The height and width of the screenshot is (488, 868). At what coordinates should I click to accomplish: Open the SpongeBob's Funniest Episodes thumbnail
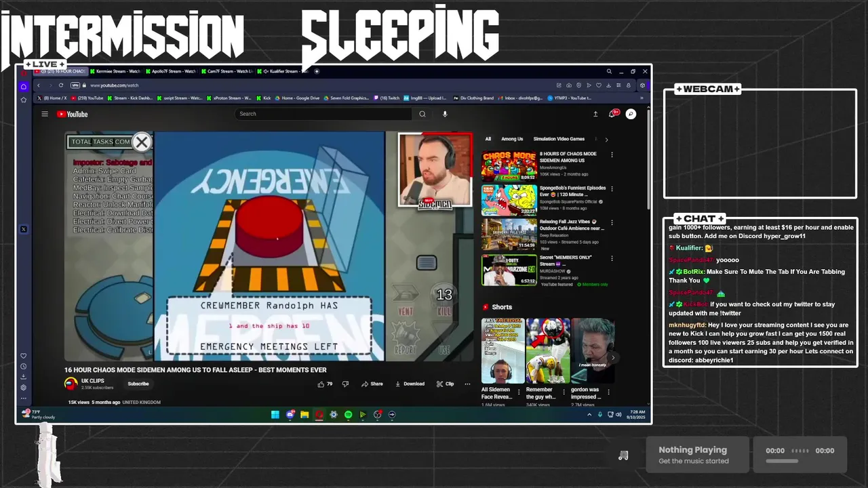point(509,200)
